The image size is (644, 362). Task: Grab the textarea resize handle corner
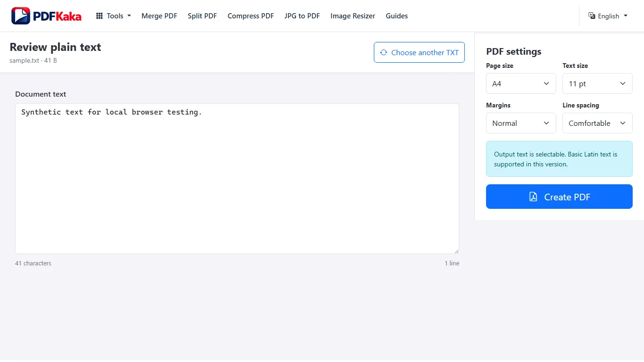point(456,251)
